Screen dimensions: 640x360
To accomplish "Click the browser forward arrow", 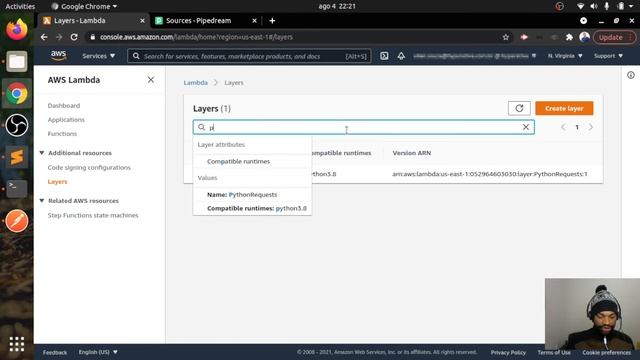I will 59,37.
